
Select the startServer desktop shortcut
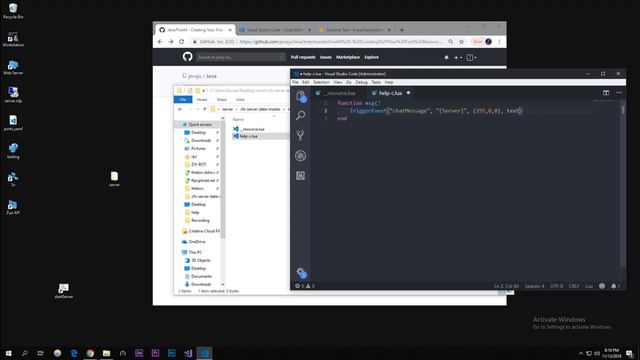(64, 291)
